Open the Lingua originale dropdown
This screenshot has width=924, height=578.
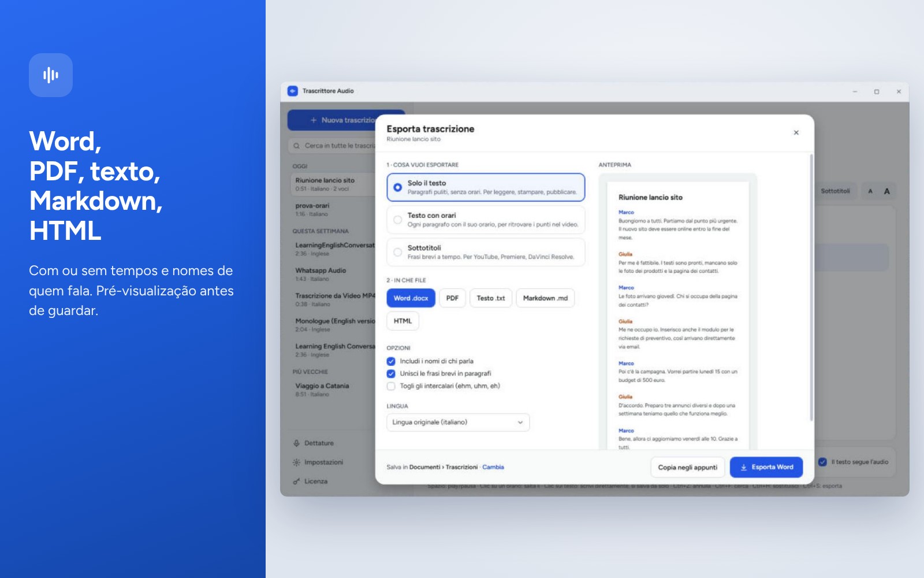point(458,423)
